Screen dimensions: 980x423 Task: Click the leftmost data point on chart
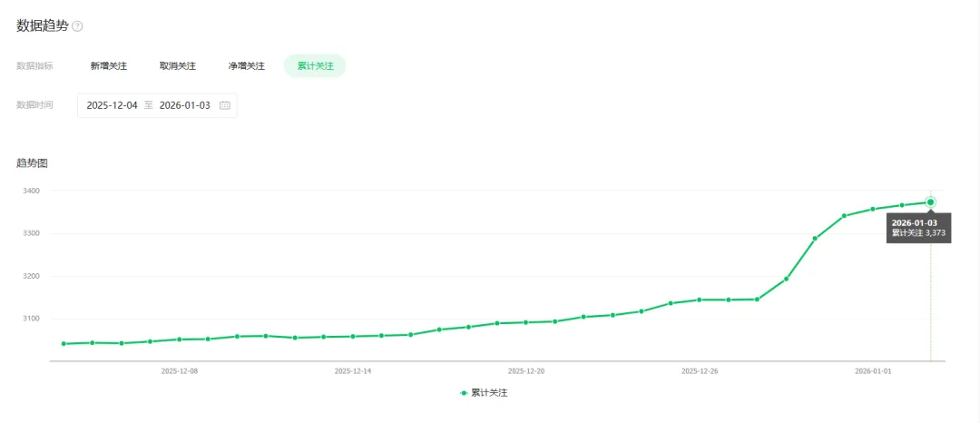(x=64, y=343)
